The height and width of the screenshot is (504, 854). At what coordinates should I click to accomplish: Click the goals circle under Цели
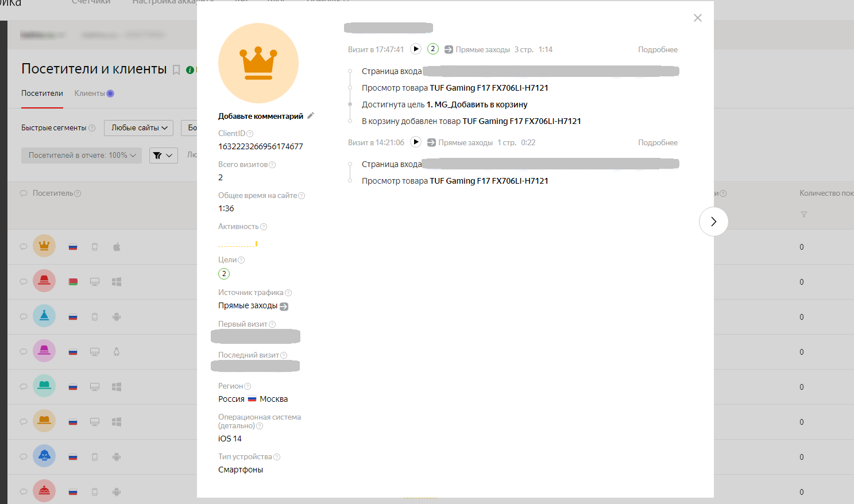coord(224,274)
